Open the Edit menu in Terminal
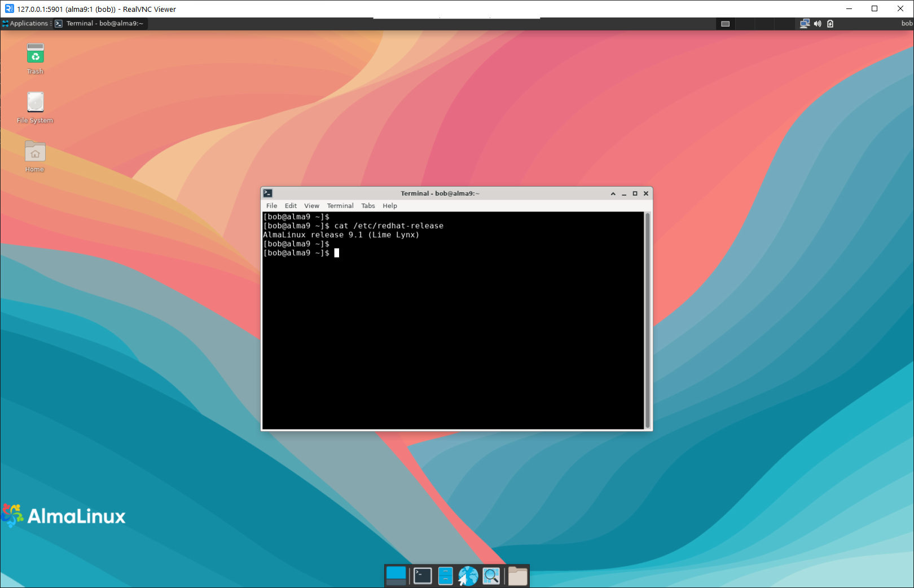Image resolution: width=914 pixels, height=588 pixels. coord(291,206)
